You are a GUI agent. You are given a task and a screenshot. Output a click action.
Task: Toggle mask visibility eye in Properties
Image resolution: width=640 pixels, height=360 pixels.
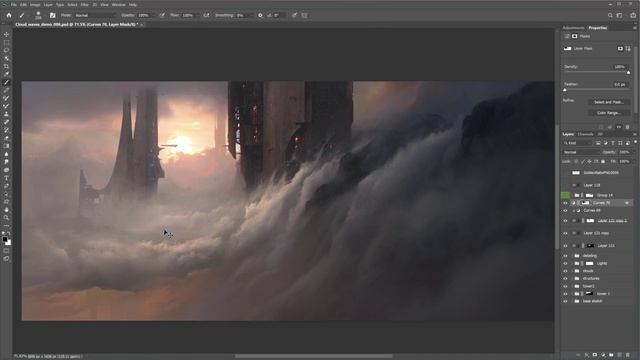click(619, 127)
